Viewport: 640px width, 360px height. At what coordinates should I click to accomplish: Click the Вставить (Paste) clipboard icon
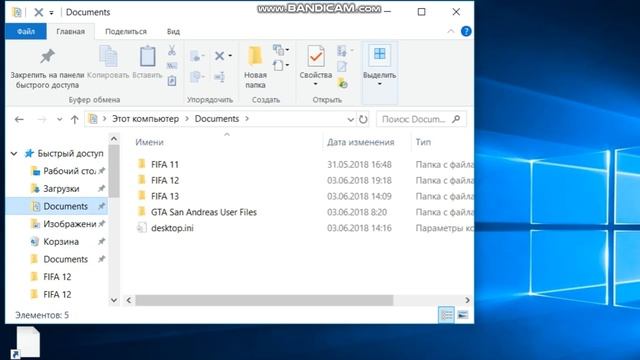coord(147,56)
